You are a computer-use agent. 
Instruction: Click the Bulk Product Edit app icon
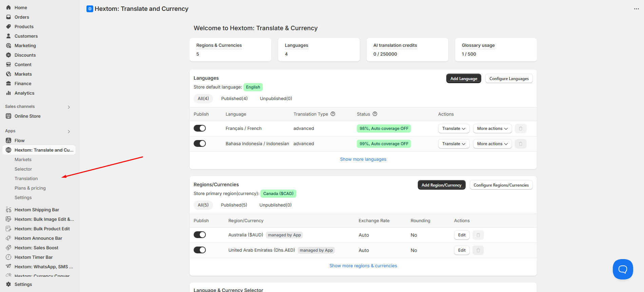click(x=8, y=229)
